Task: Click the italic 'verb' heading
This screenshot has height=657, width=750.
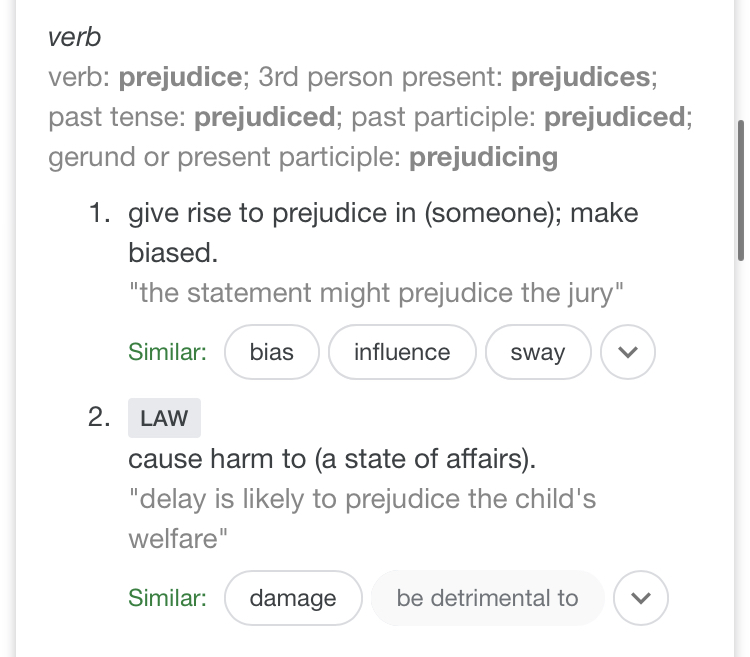Action: click(x=75, y=37)
